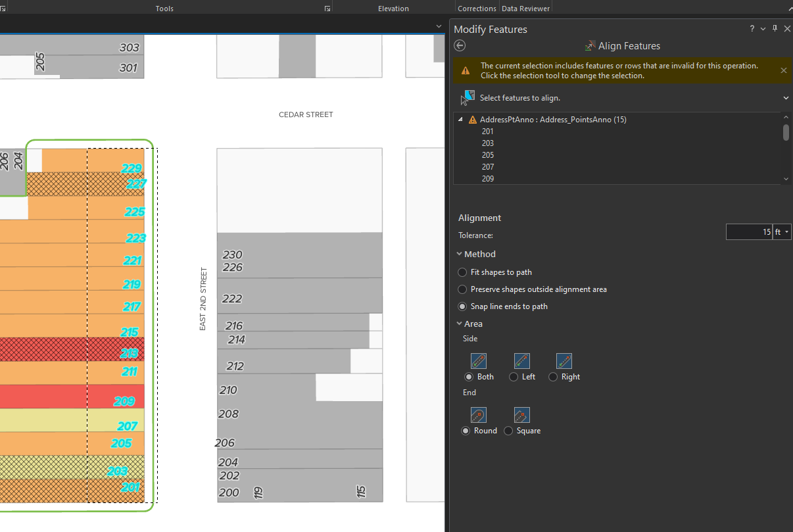Select the Both side alignment icon
The width and height of the screenshot is (793, 532).
[478, 360]
